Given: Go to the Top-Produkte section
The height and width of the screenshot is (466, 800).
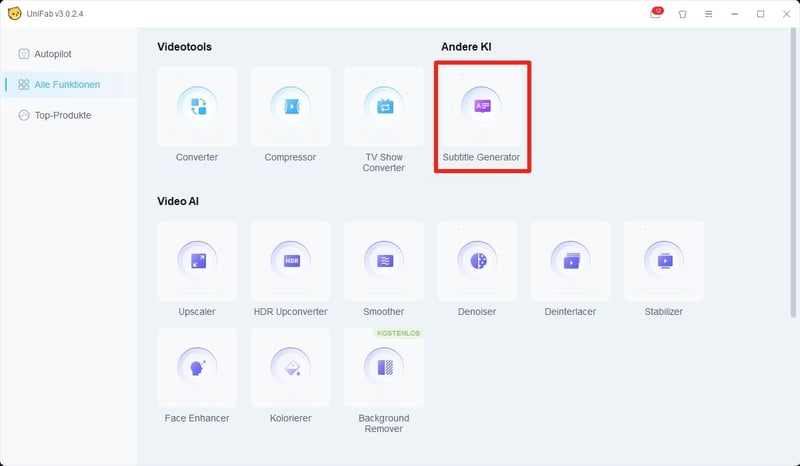Looking at the screenshot, I should pyautogui.click(x=62, y=115).
